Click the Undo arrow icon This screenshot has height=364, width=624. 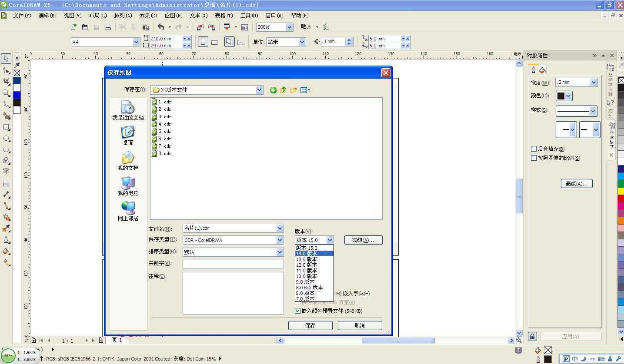[161, 27]
